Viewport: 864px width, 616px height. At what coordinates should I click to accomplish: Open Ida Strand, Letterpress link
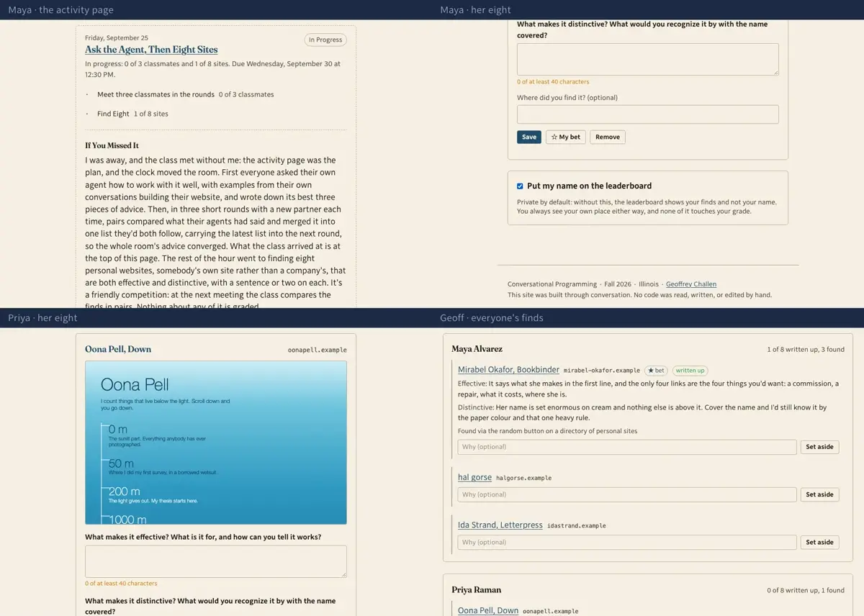click(500, 525)
